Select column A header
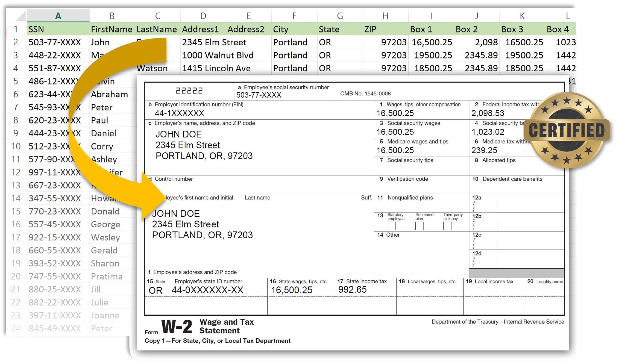 pos(58,16)
